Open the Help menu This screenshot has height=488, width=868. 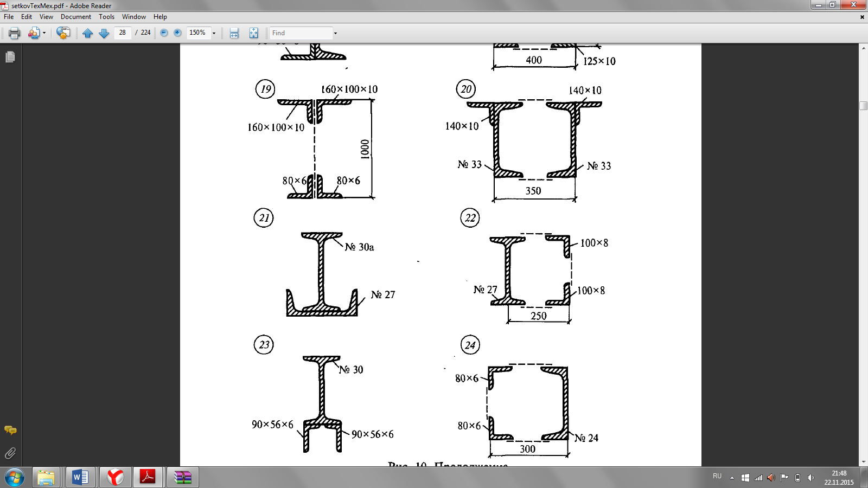tap(160, 17)
